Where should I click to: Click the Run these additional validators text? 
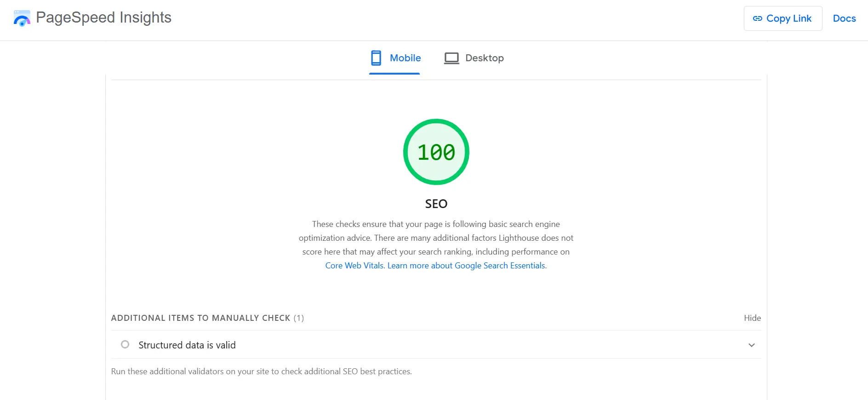pos(261,371)
